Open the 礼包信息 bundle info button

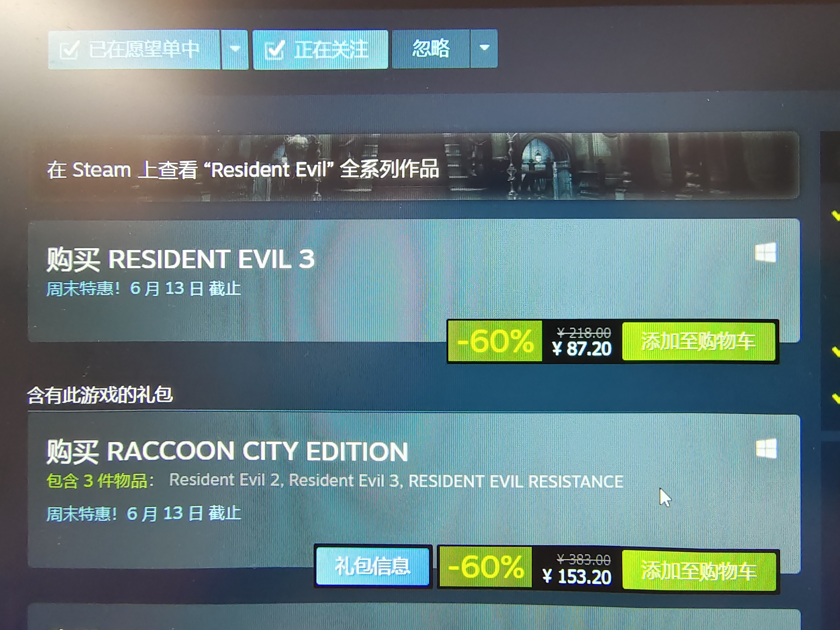[x=373, y=566]
